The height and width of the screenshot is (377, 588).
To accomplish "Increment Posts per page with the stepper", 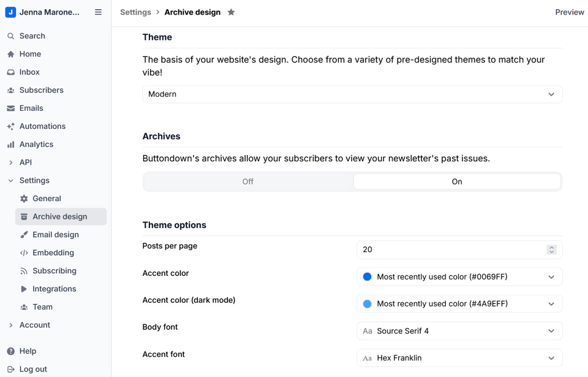I will pyautogui.click(x=552, y=247).
